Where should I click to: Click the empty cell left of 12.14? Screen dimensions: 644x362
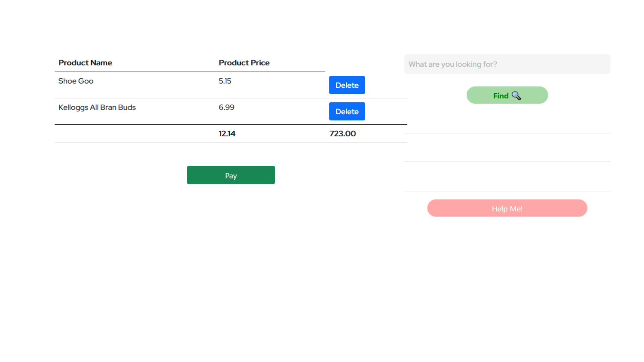click(x=134, y=134)
